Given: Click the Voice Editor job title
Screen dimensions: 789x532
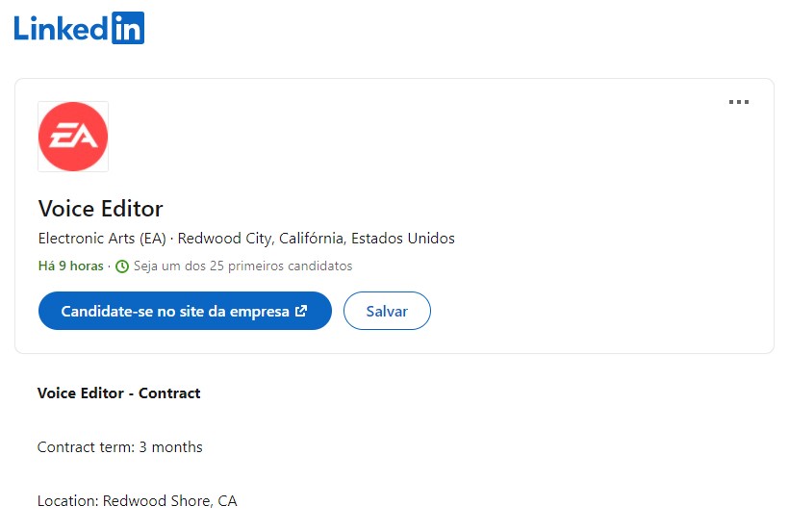Looking at the screenshot, I should pyautogui.click(x=101, y=209).
